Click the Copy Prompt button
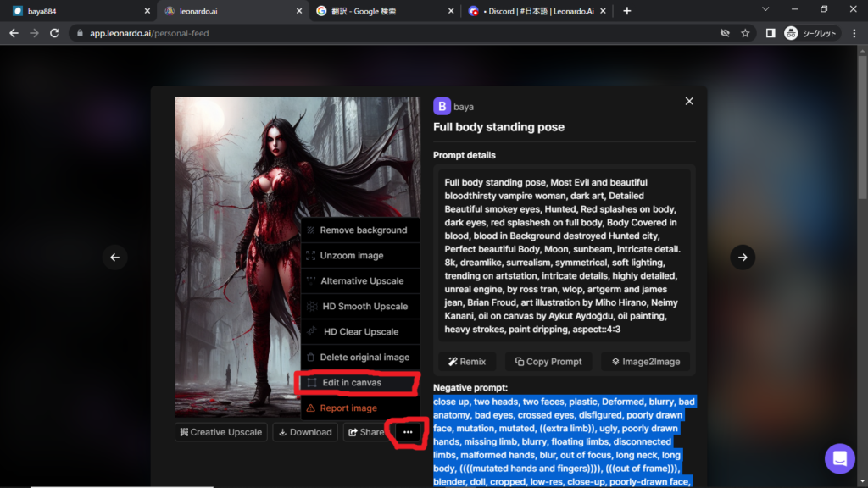Image resolution: width=868 pixels, height=488 pixels. (548, 362)
